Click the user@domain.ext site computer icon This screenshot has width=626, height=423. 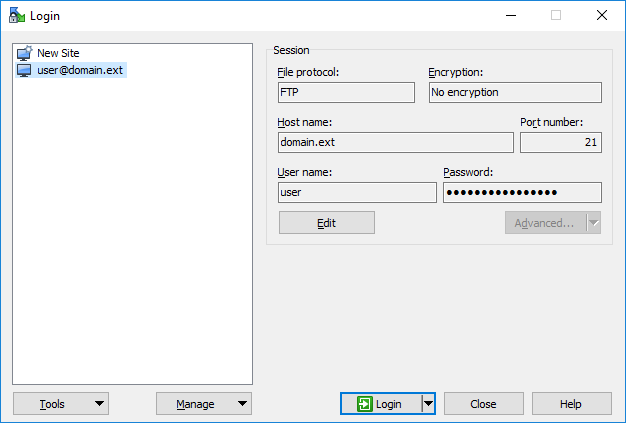coord(24,70)
